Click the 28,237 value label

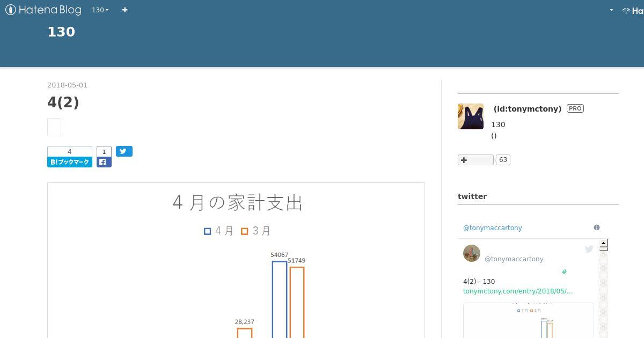click(245, 322)
